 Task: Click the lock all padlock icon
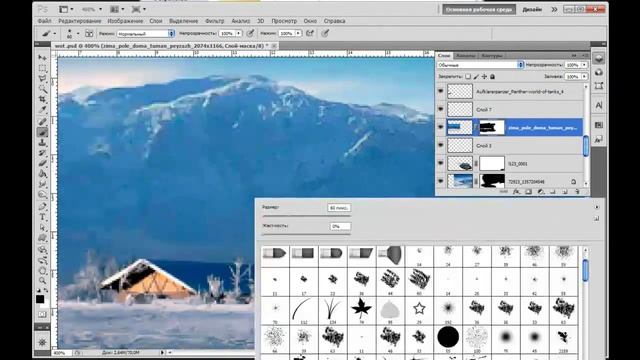[x=492, y=77]
